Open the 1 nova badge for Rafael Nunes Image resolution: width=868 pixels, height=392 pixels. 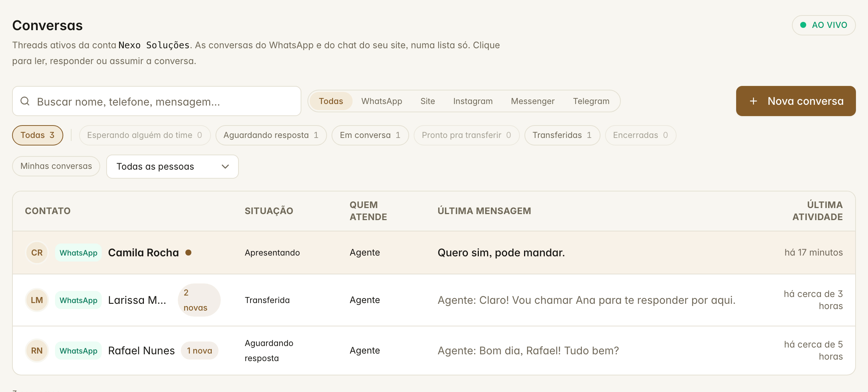tap(199, 351)
